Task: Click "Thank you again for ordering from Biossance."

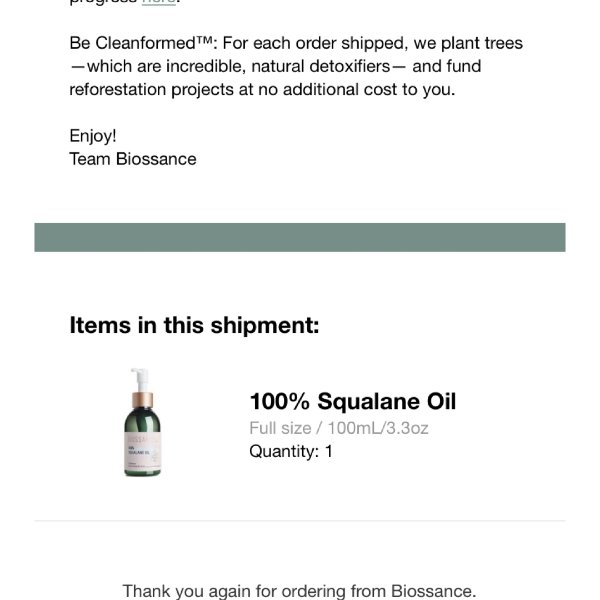Action: click(x=299, y=591)
